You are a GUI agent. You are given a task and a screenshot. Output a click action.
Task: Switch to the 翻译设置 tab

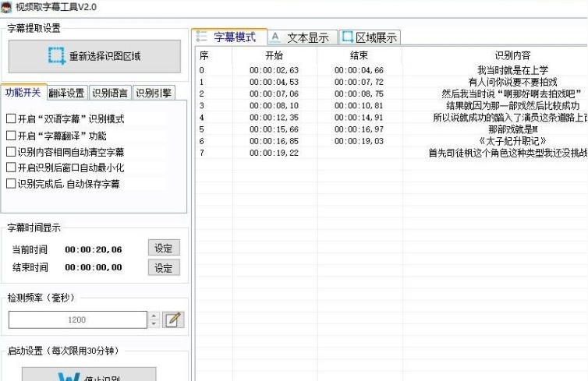66,93
